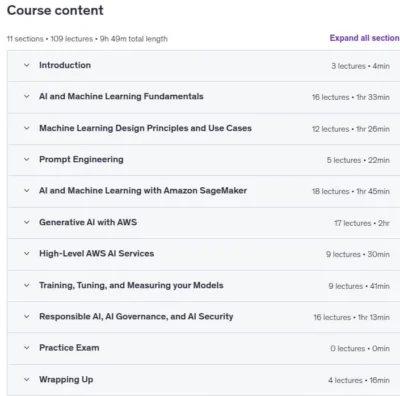The image size is (400, 396).
Task: Click Expand all sections link
Action: click(x=365, y=38)
